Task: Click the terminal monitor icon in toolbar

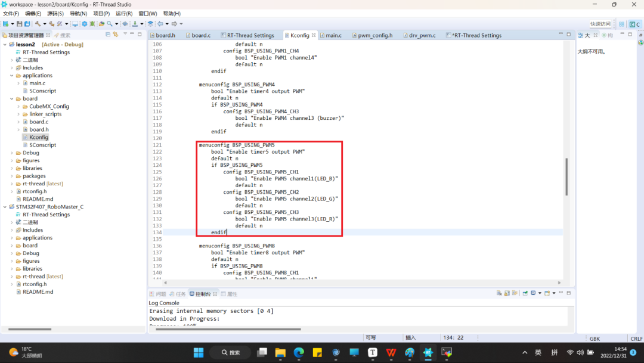Action: [x=75, y=24]
